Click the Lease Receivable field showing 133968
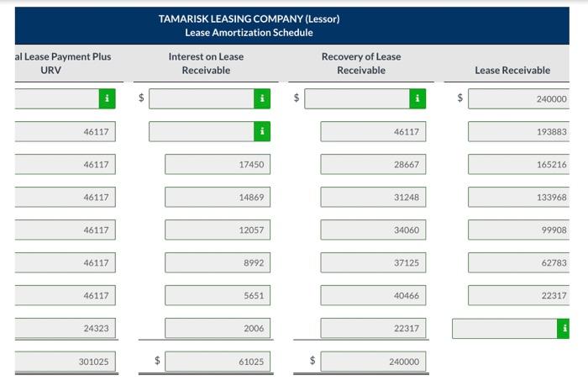The width and height of the screenshot is (588, 386). (x=518, y=197)
